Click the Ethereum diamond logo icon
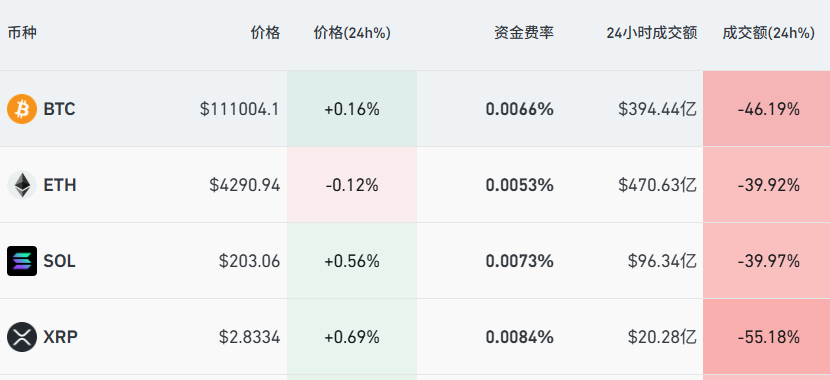 click(22, 185)
